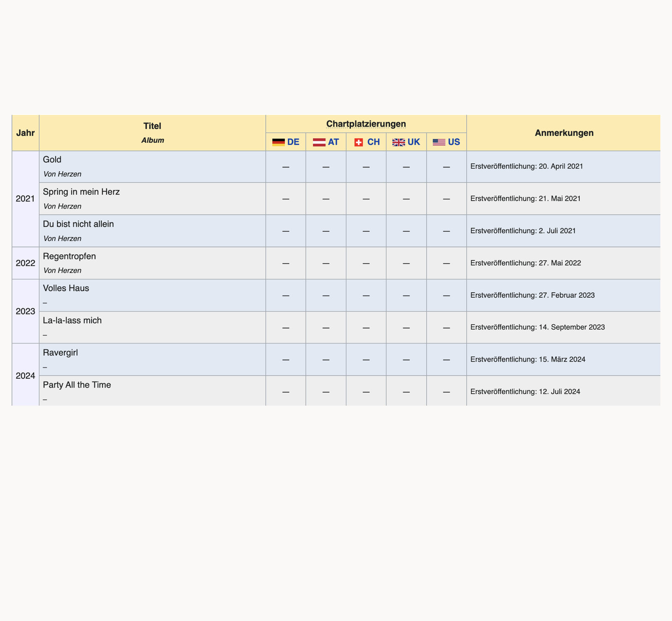This screenshot has height=621, width=672.
Task: Click the United States flag icon
Action: click(x=439, y=142)
